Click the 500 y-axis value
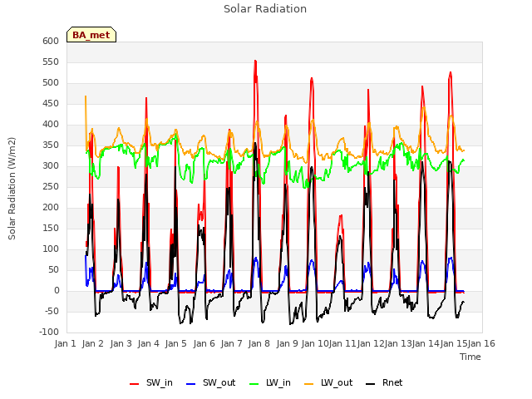The height and width of the screenshot is (399, 532). pyautogui.click(x=51, y=82)
